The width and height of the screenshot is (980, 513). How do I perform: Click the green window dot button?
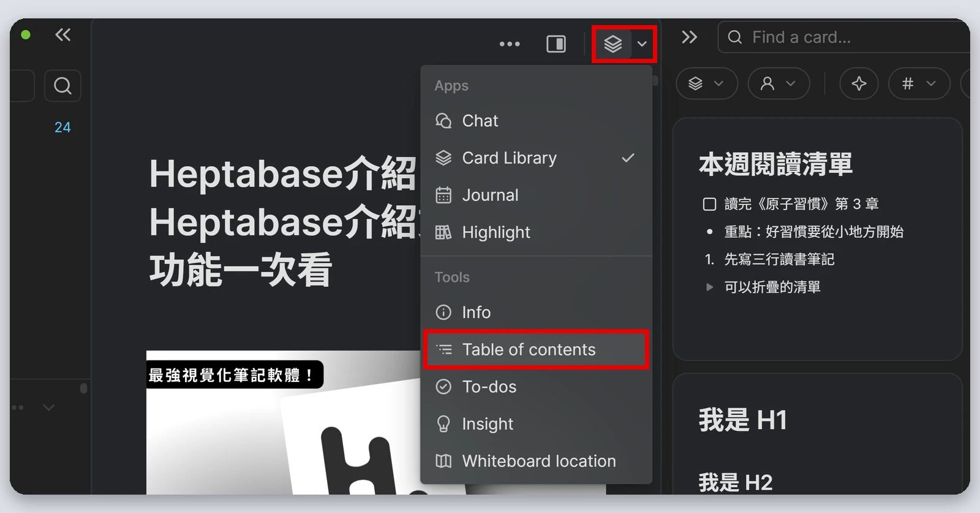coord(26,35)
